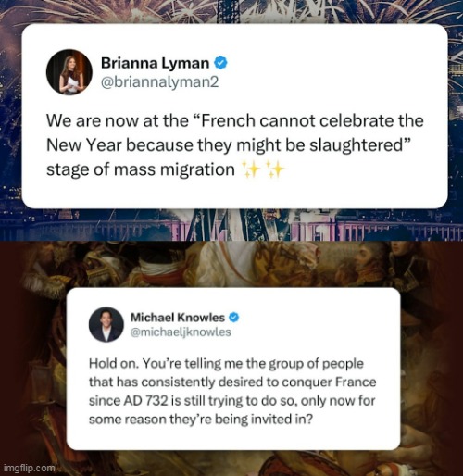Click "some reason they're being invited in?" line
463x476 pixels.
(x=201, y=420)
